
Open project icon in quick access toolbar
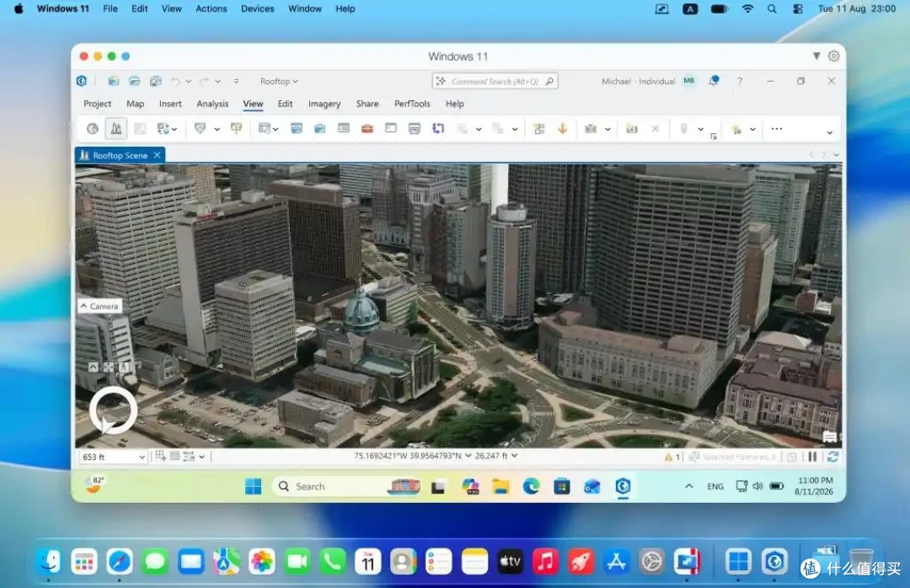(135, 81)
